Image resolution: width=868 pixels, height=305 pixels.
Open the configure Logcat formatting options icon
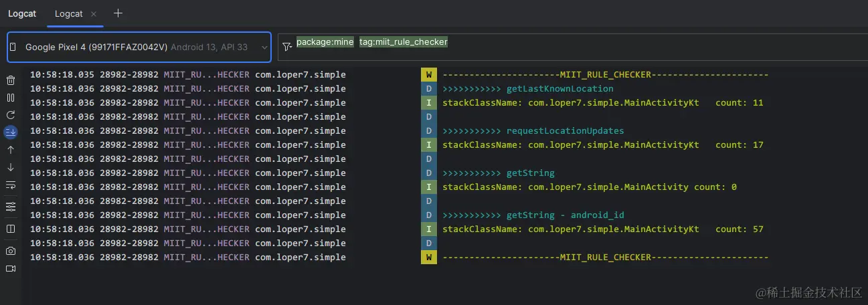11,207
